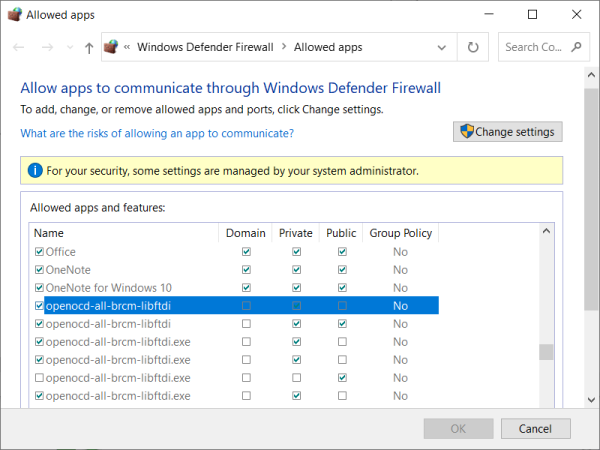This screenshot has width=600, height=450.
Task: Go forward with the right arrow
Action: click(47, 47)
